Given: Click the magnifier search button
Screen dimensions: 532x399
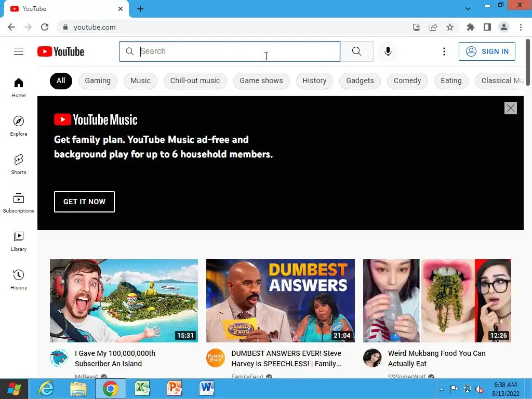Looking at the screenshot, I should tap(356, 51).
